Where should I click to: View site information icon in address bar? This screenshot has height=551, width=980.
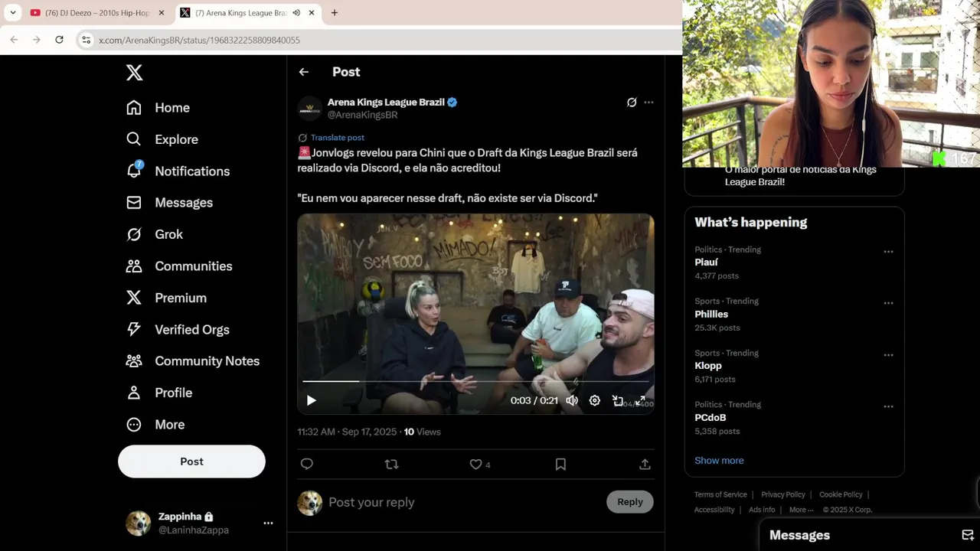[x=87, y=40]
